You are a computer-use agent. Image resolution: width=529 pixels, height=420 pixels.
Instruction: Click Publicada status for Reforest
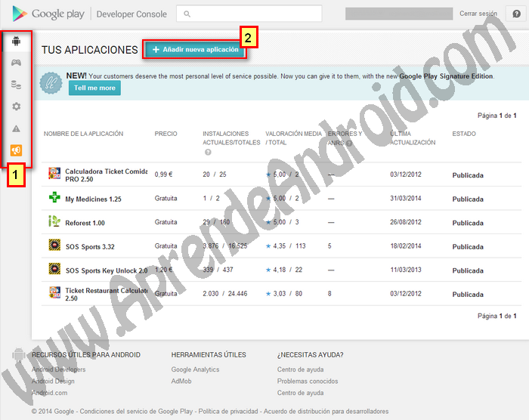pos(468,223)
